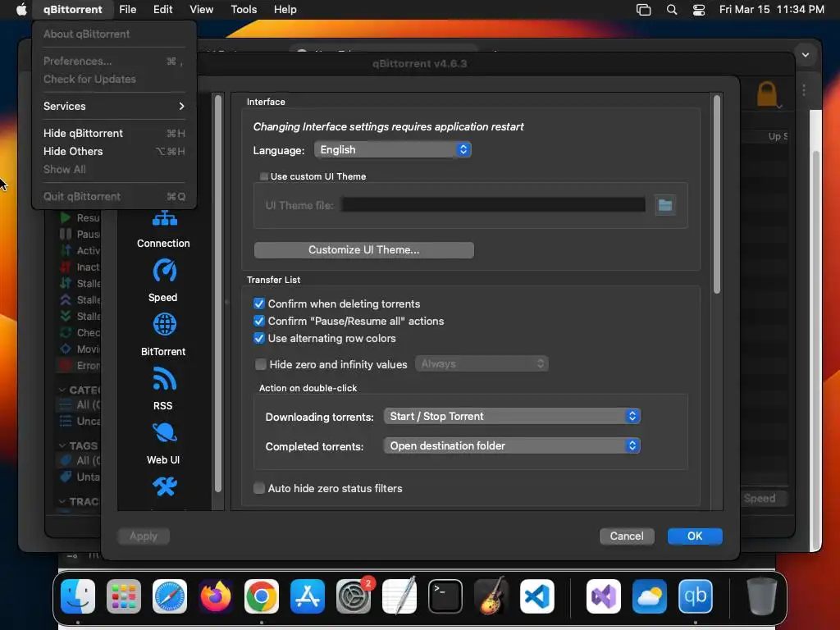Open Completed torrents action dropdown
Image resolution: width=840 pixels, height=630 pixels.
pyautogui.click(x=512, y=445)
